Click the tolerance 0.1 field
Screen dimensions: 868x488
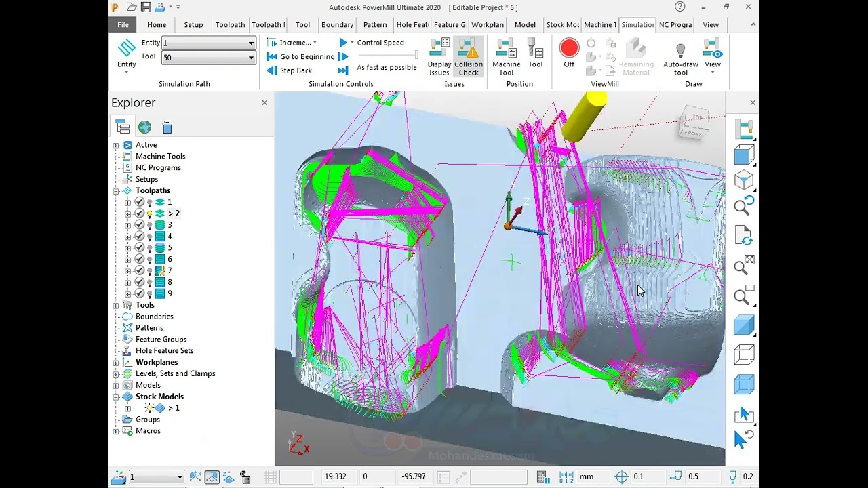pyautogui.click(x=648, y=476)
